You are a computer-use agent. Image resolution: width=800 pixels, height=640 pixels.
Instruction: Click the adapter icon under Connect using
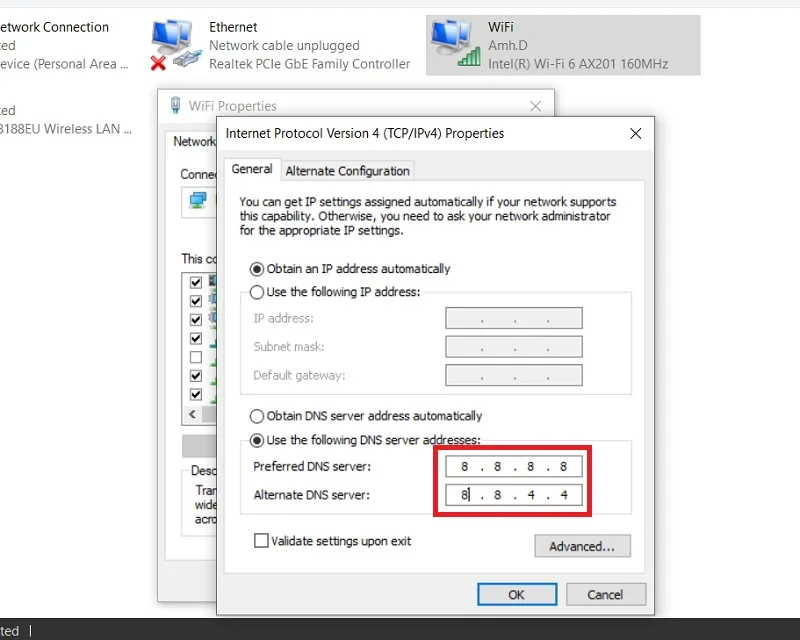pyautogui.click(x=197, y=200)
